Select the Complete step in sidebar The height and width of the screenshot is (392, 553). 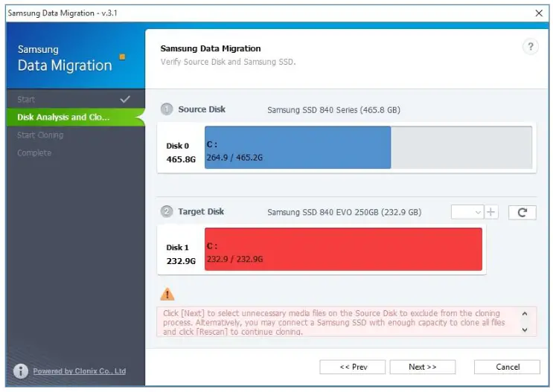tap(76, 153)
